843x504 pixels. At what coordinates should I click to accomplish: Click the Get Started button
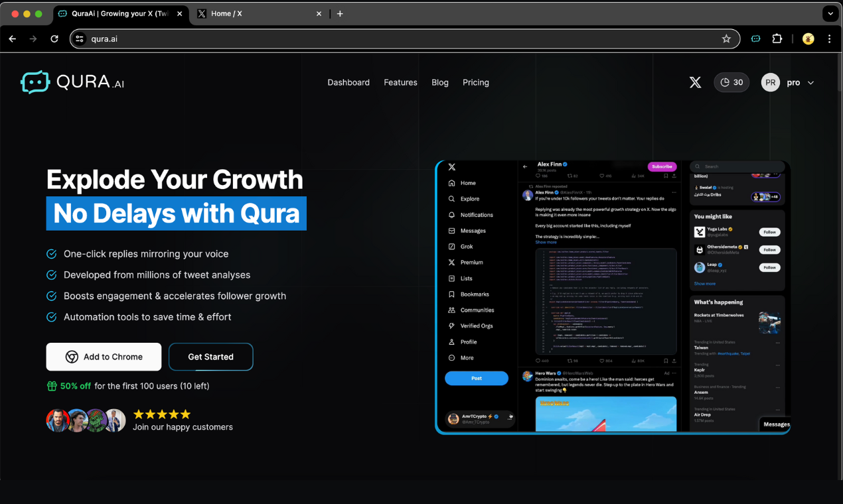pos(210,357)
